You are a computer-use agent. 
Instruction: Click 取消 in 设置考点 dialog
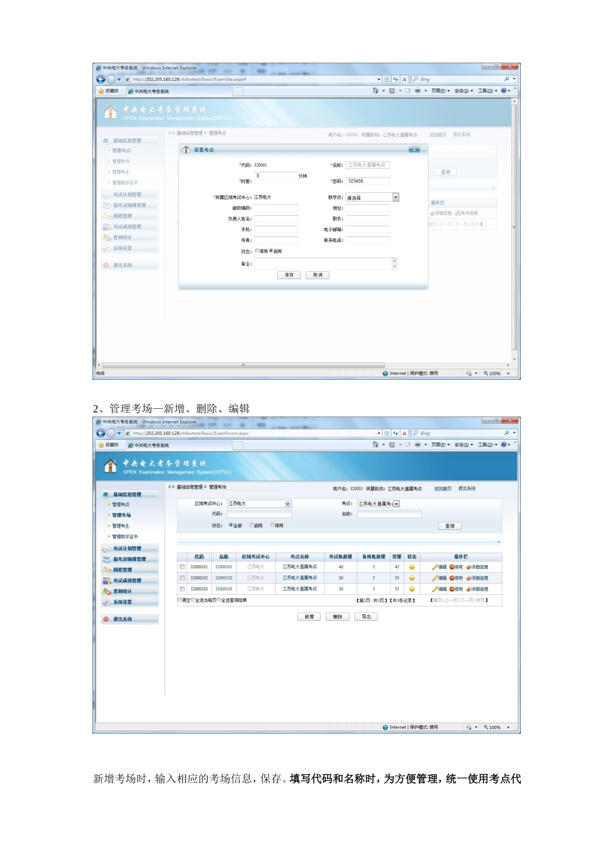click(x=317, y=275)
